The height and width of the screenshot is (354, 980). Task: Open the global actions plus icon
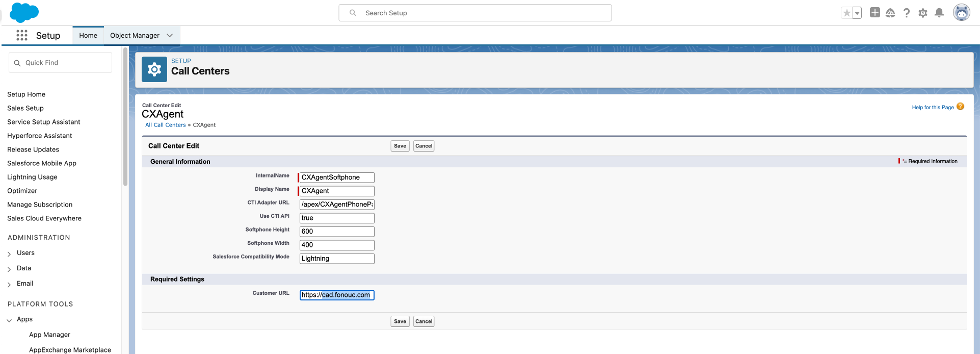point(875,13)
